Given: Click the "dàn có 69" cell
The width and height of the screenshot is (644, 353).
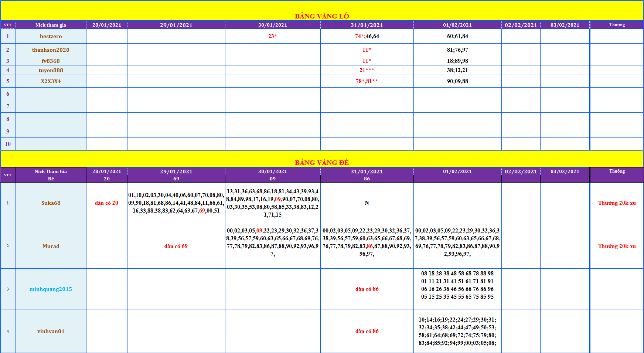Looking at the screenshot, I should point(176,246).
